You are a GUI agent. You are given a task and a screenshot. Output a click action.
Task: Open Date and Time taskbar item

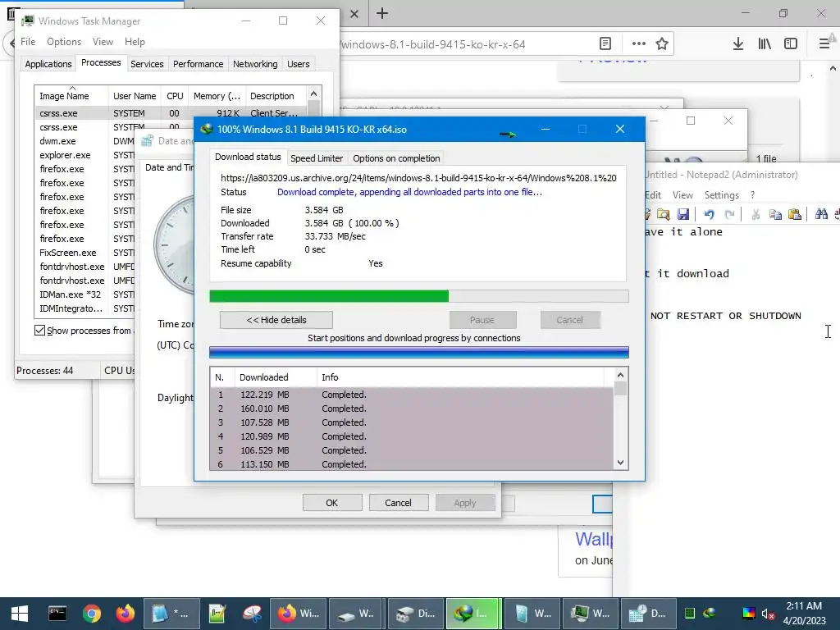(649, 614)
